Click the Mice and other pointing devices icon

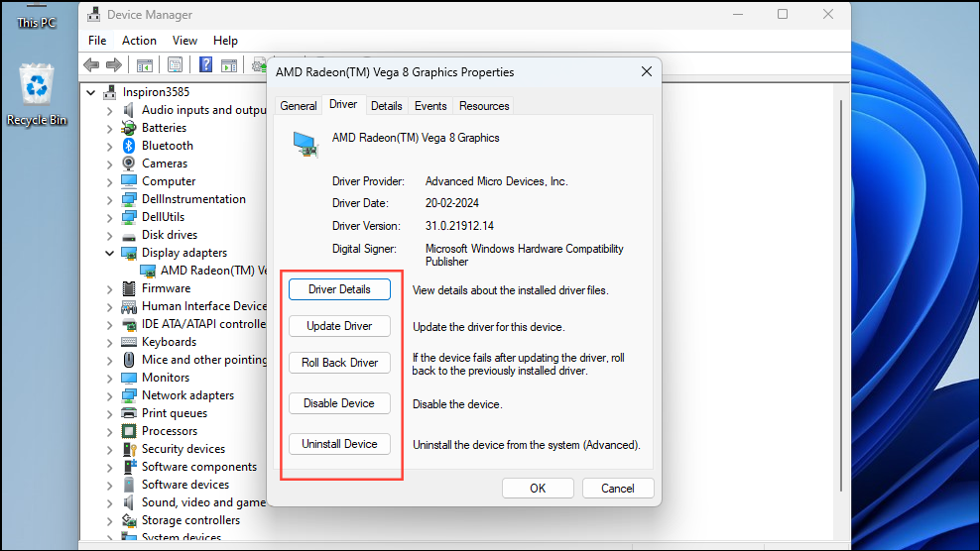(129, 360)
